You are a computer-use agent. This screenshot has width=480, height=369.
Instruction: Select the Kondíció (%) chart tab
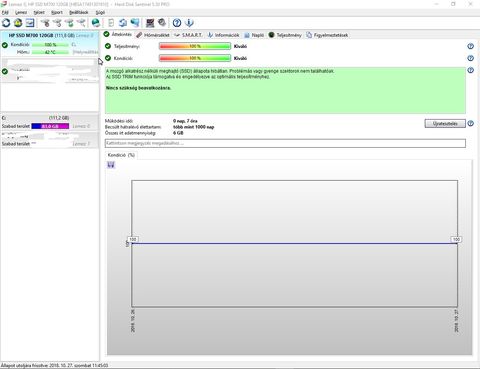pyautogui.click(x=121, y=155)
